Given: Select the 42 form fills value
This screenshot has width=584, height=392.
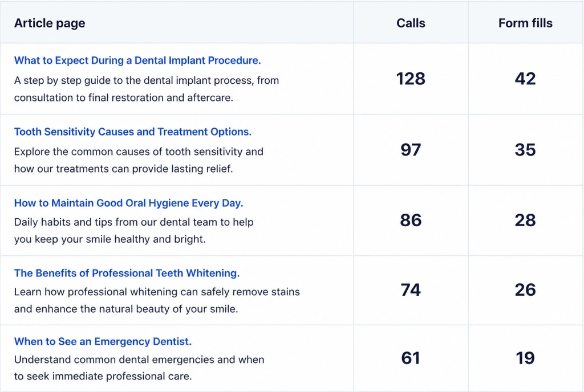Looking at the screenshot, I should point(525,79).
